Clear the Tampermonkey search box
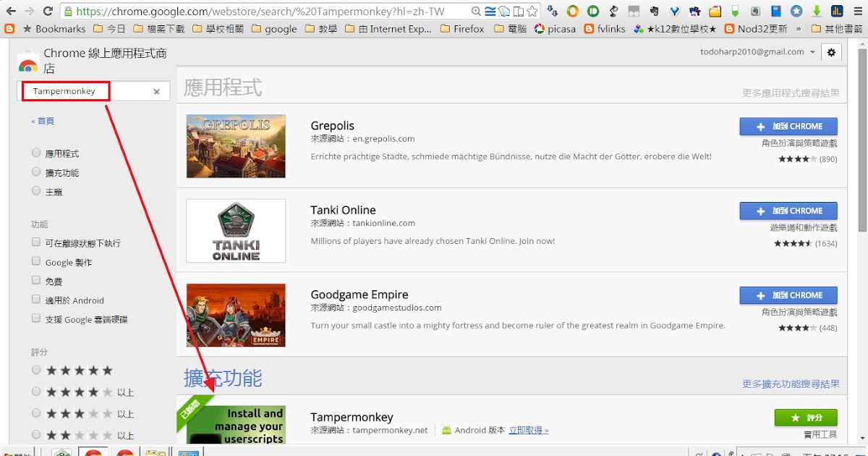The image size is (868, 456). (x=156, y=91)
